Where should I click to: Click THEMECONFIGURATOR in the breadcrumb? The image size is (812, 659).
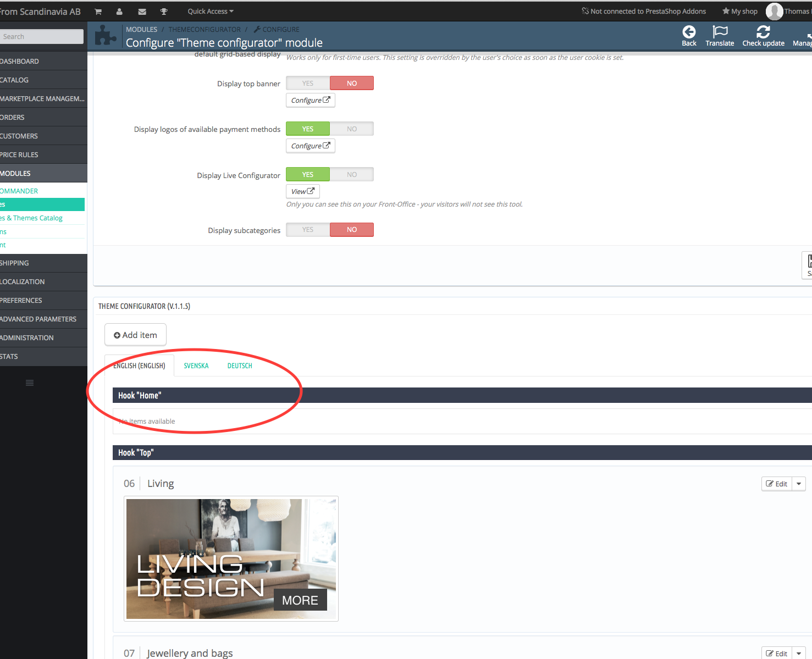tap(205, 30)
